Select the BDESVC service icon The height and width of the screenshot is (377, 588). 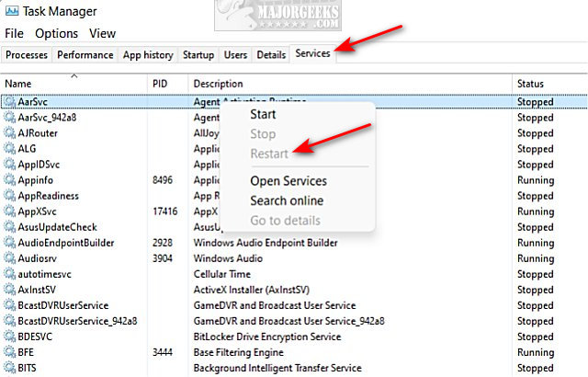click(10, 337)
